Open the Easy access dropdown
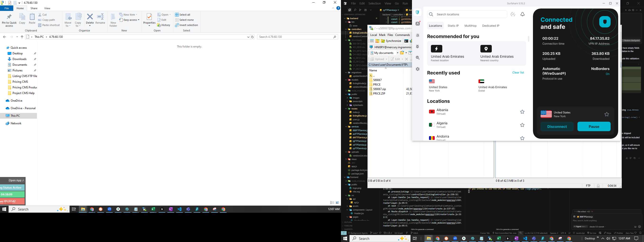Image resolution: width=644 pixels, height=242 pixels. (129, 20)
